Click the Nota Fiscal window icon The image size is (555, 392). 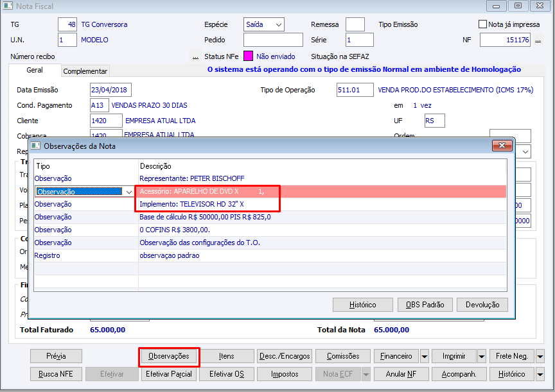8,6
